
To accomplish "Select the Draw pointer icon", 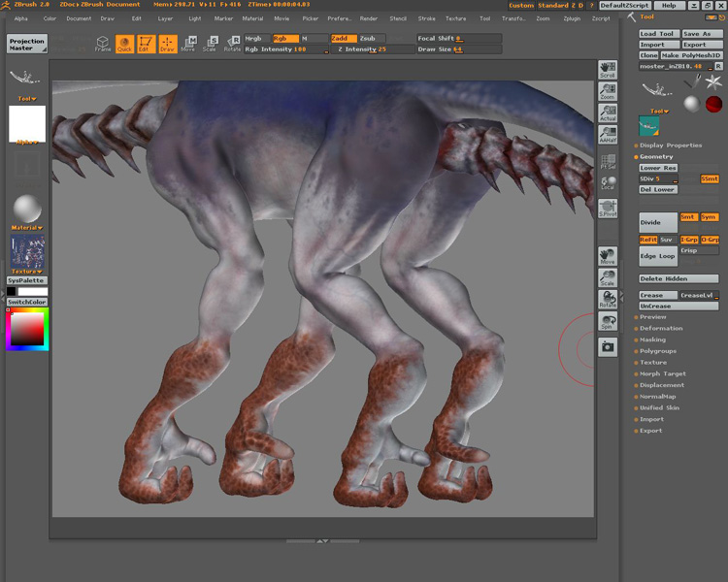I will tap(168, 44).
